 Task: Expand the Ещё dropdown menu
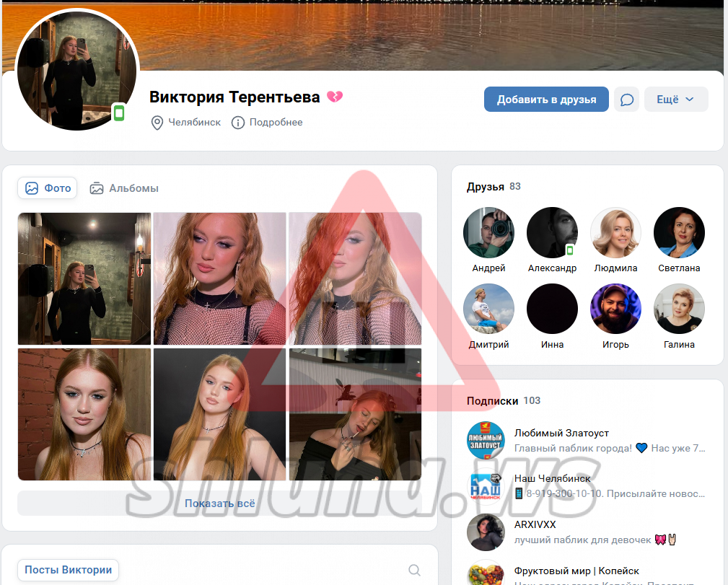(675, 100)
